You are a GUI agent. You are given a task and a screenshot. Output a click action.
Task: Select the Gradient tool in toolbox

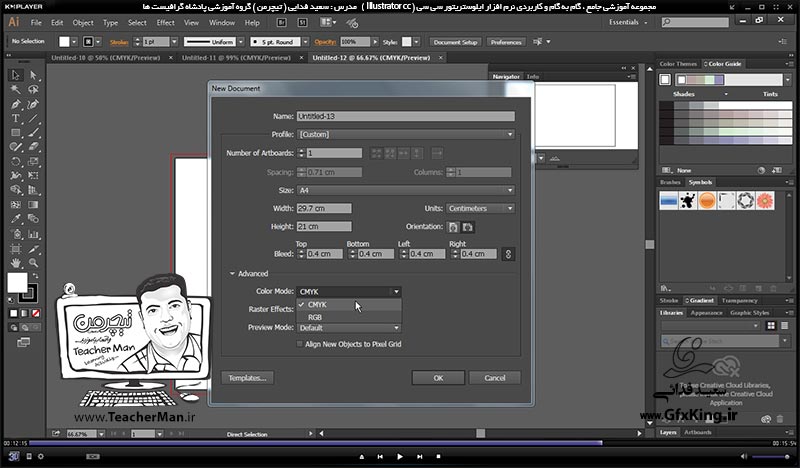tap(33, 205)
